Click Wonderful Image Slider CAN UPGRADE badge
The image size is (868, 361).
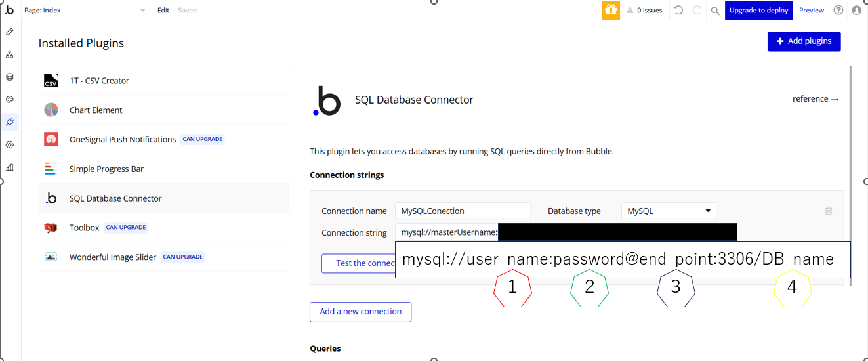click(x=183, y=257)
